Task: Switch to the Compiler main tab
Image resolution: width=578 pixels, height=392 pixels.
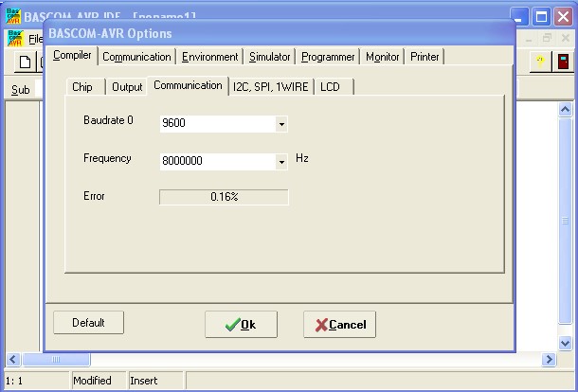Action: 72,55
